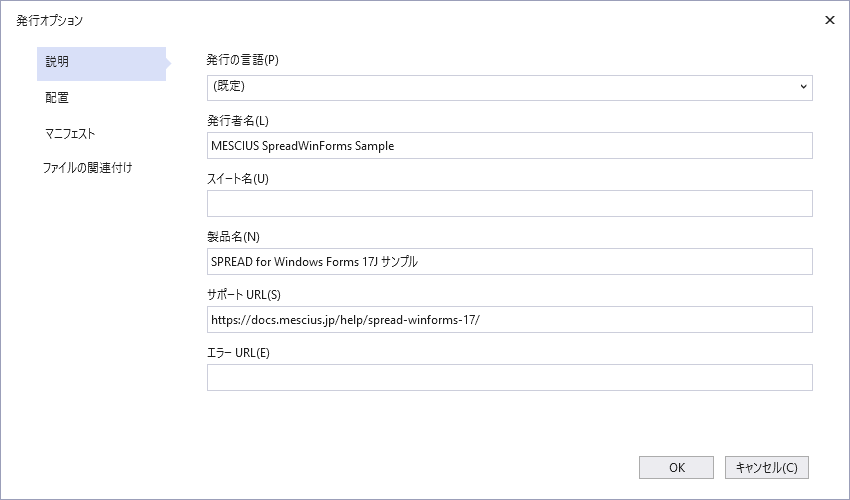The height and width of the screenshot is (500, 850).
Task: Focus the empty スイート名 input box
Action: [x=509, y=204]
